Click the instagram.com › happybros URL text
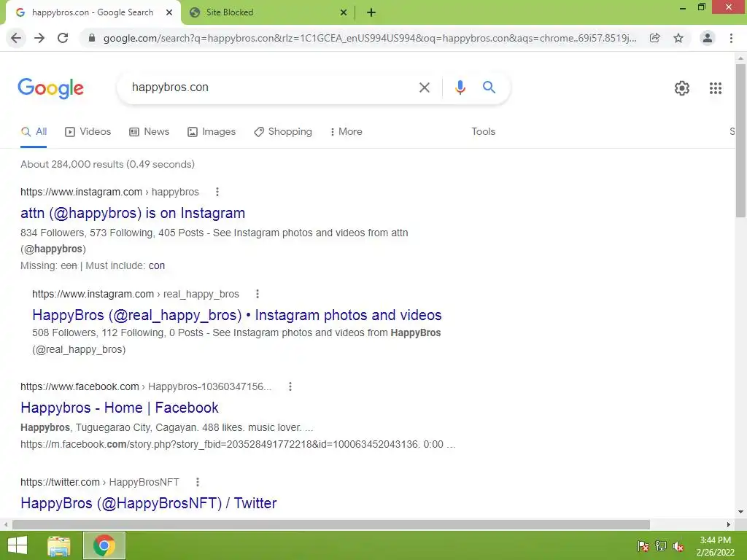Image resolution: width=747 pixels, height=560 pixels. coord(109,192)
